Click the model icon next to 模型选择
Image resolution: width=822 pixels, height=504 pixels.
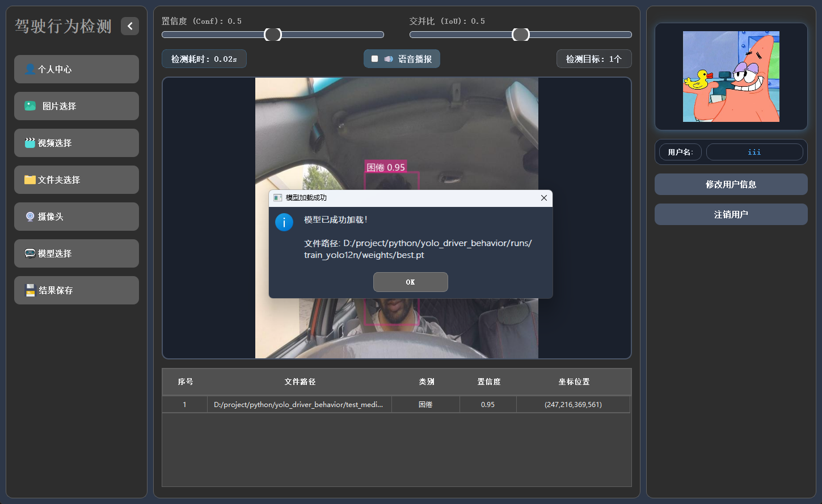pos(30,253)
